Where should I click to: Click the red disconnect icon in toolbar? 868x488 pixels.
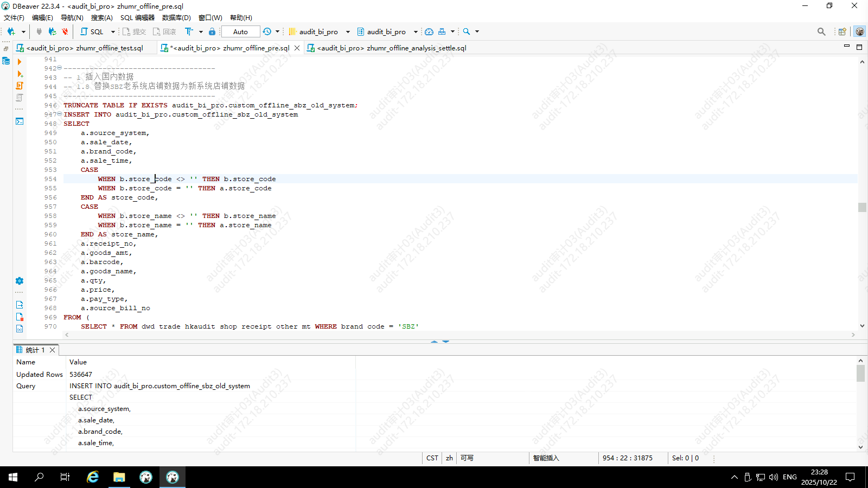[65, 31]
